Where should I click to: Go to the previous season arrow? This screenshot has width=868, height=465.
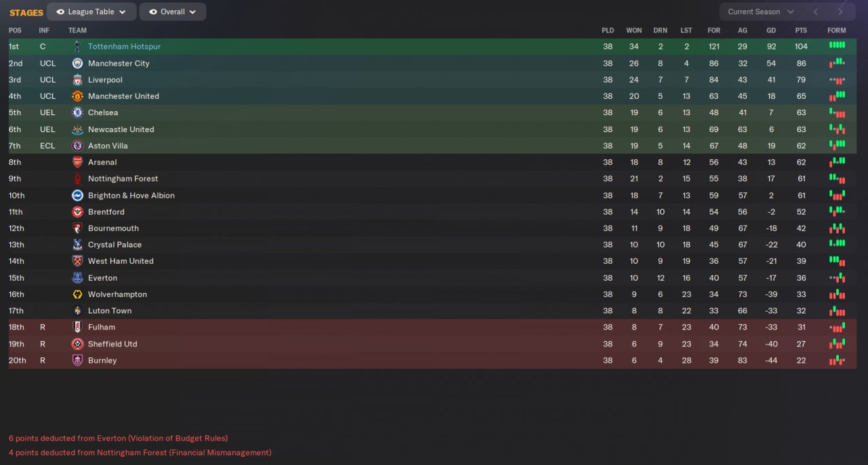(816, 12)
